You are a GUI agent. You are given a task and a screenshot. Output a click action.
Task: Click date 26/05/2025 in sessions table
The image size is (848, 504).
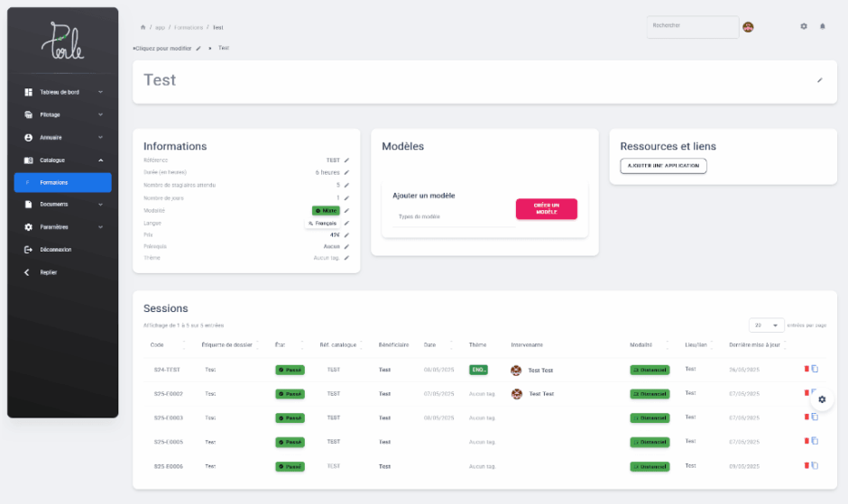coord(744,370)
